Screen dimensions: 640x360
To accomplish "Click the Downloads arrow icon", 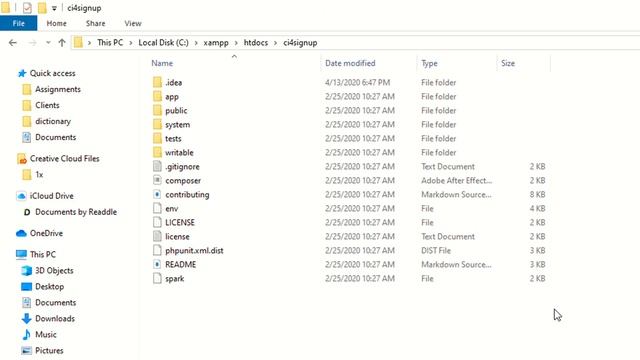I will click(x=27, y=318).
